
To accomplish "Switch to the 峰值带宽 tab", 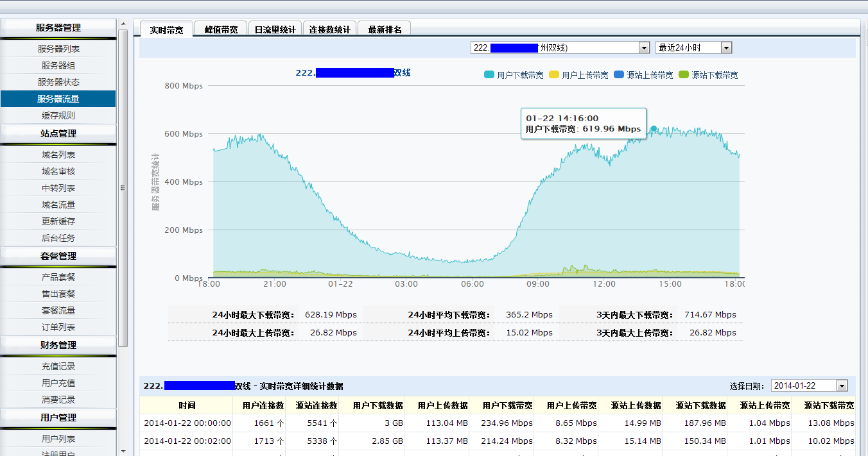I will pyautogui.click(x=221, y=30).
